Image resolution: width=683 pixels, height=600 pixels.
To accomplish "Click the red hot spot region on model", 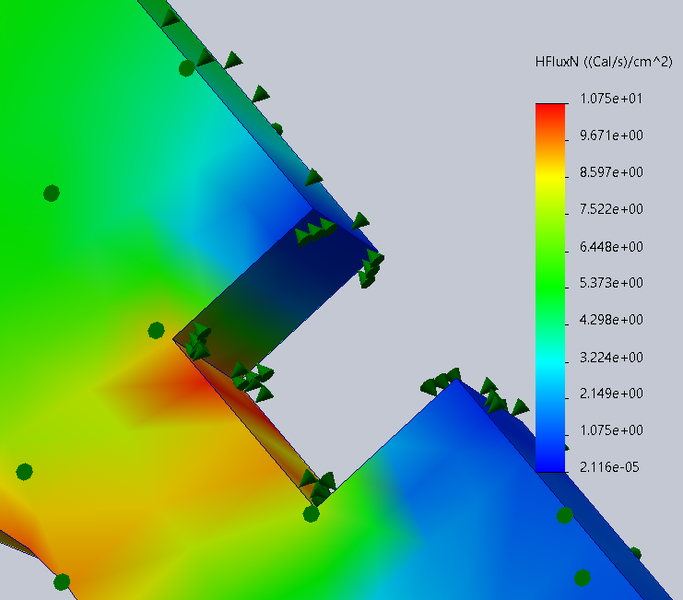I will [x=175, y=385].
